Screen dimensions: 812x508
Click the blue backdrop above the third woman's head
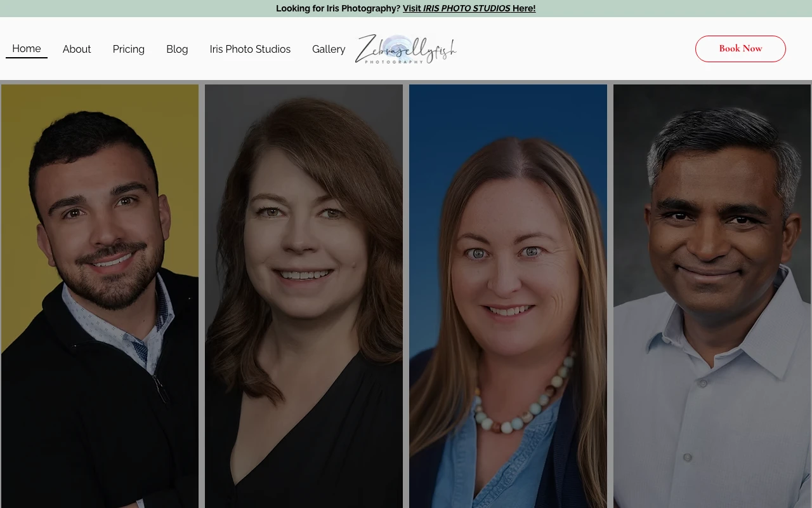pyautogui.click(x=507, y=111)
